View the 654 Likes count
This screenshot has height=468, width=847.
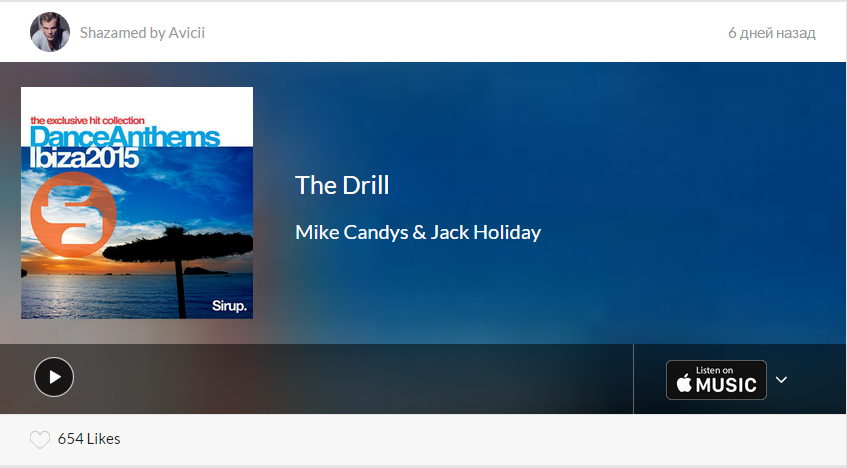(x=89, y=439)
